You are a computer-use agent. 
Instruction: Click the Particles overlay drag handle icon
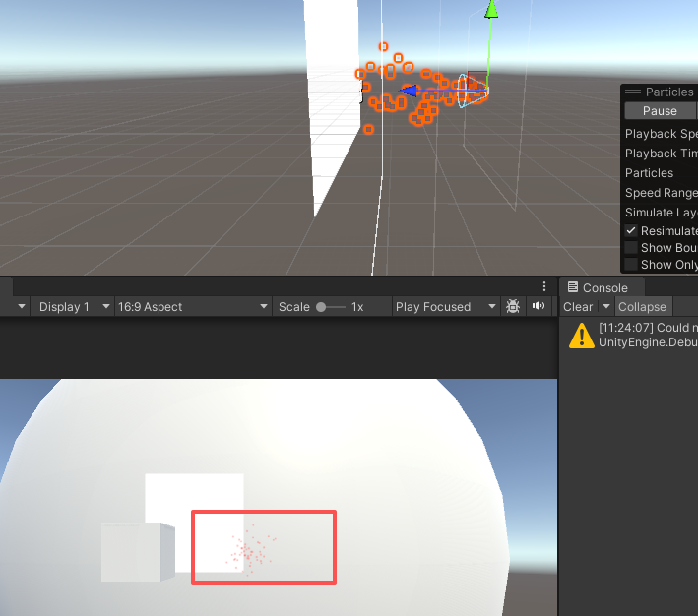[633, 92]
